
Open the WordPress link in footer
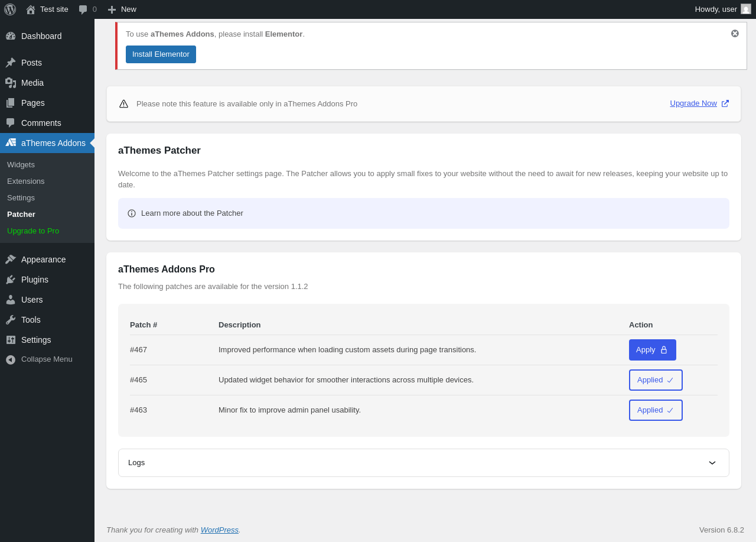pyautogui.click(x=220, y=530)
